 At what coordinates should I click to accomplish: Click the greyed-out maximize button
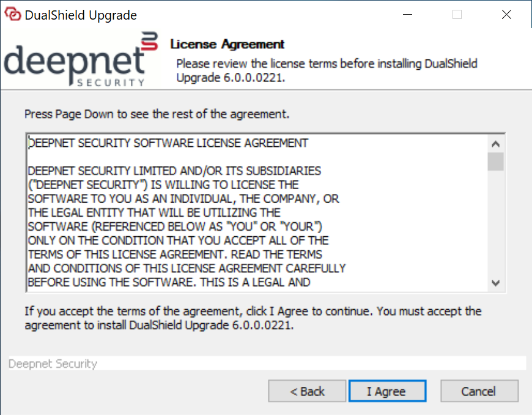click(457, 15)
